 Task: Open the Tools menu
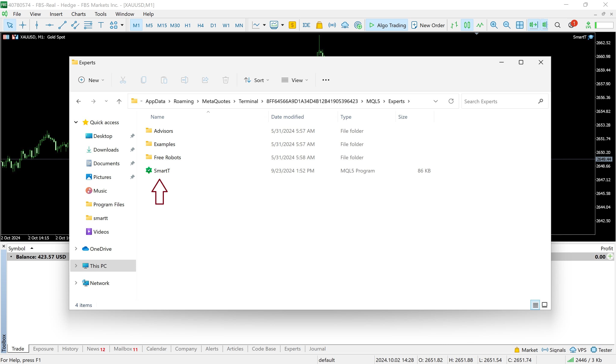[x=100, y=14]
